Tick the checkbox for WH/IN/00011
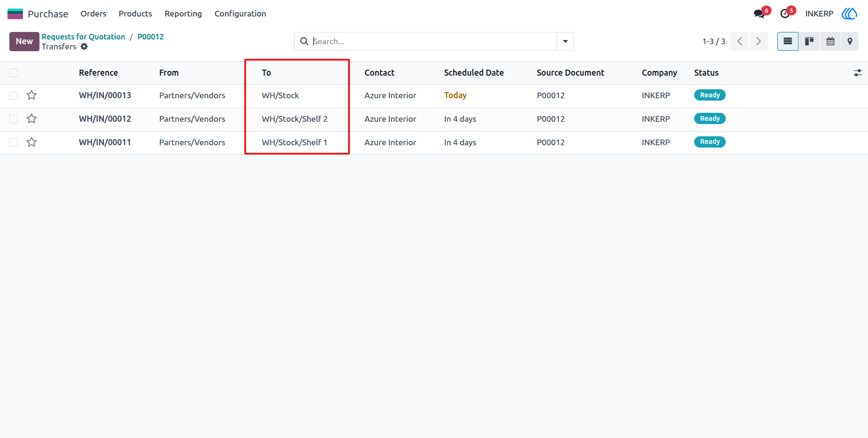 (x=14, y=142)
